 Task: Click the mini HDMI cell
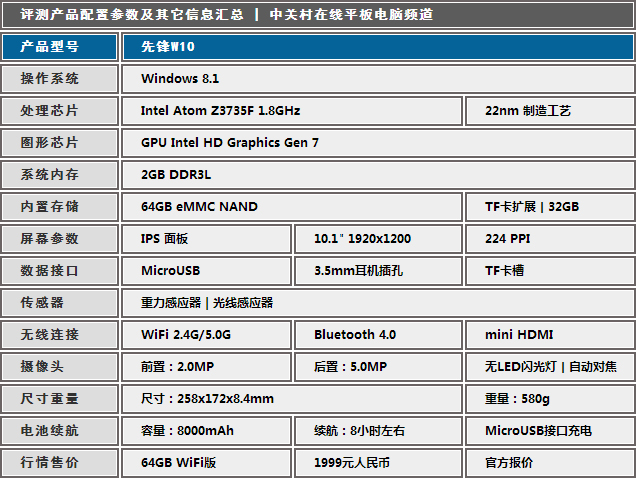pos(550,335)
